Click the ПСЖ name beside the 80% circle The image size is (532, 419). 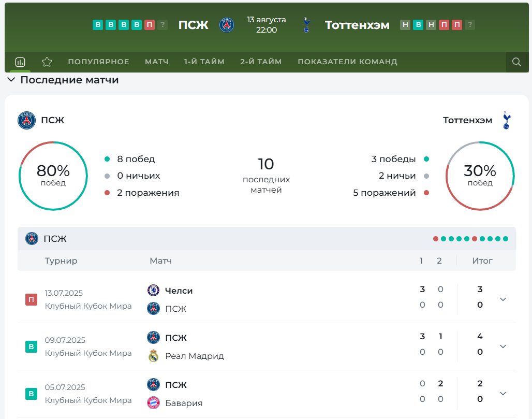tap(53, 120)
